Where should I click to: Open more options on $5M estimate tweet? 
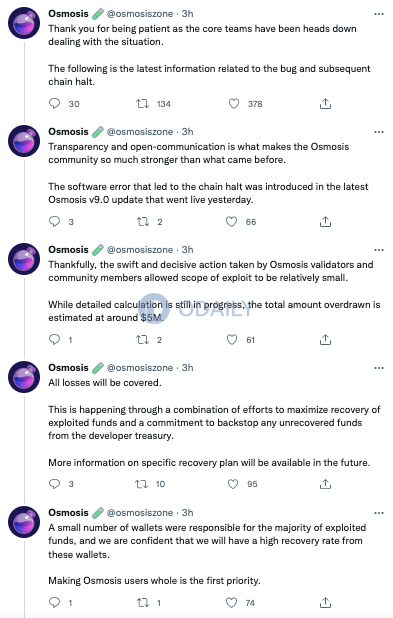379,250
